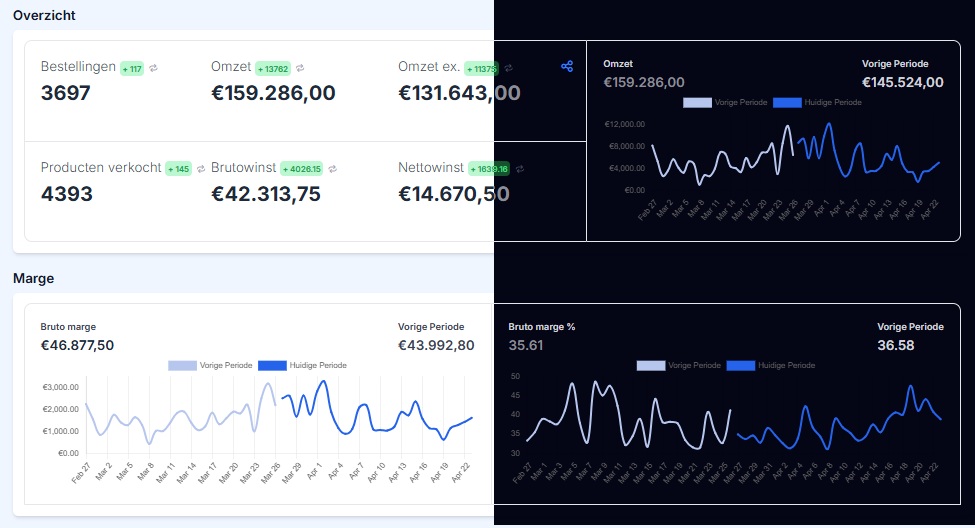
Task: Click the +117 badge next to Bestellingen
Action: point(132,68)
